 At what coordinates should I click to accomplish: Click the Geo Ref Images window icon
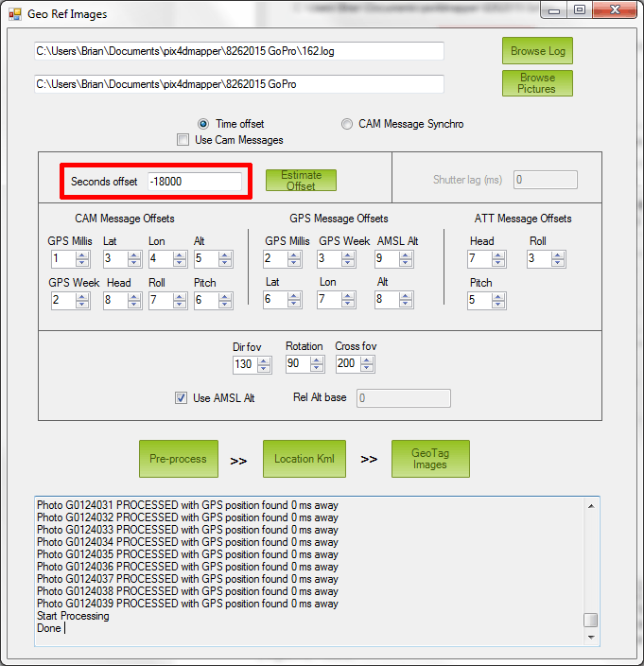coord(14,14)
